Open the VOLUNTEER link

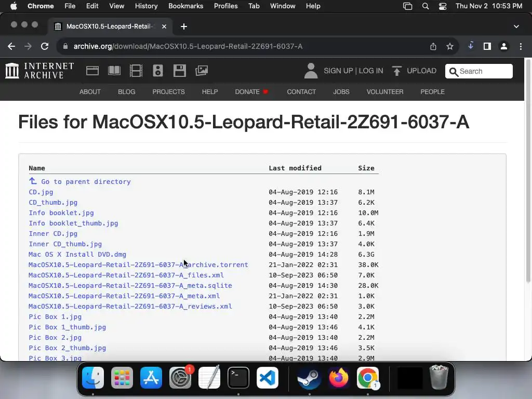[x=385, y=92]
